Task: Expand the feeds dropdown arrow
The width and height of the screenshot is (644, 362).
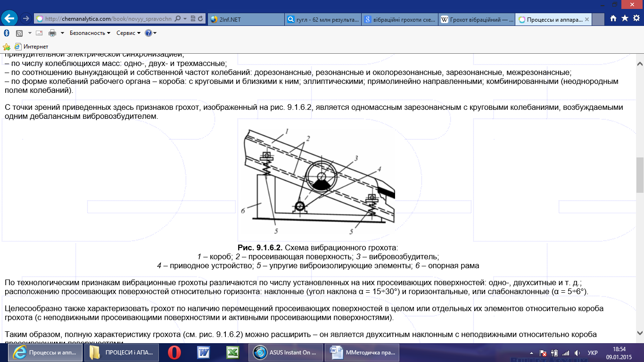Action: point(30,33)
